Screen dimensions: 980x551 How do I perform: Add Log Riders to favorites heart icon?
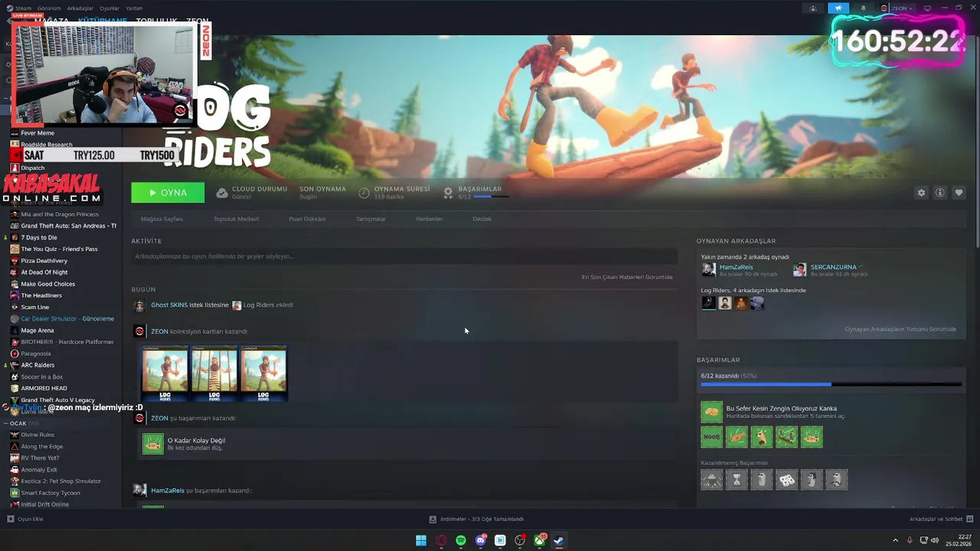coord(959,193)
